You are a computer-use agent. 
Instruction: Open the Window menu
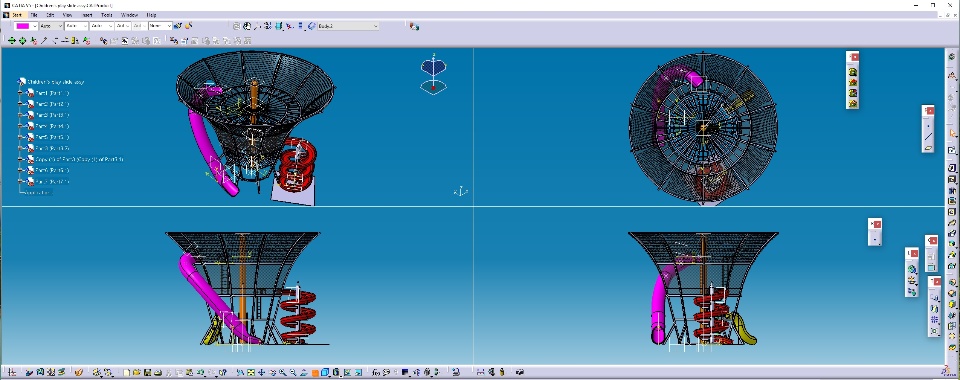click(129, 14)
